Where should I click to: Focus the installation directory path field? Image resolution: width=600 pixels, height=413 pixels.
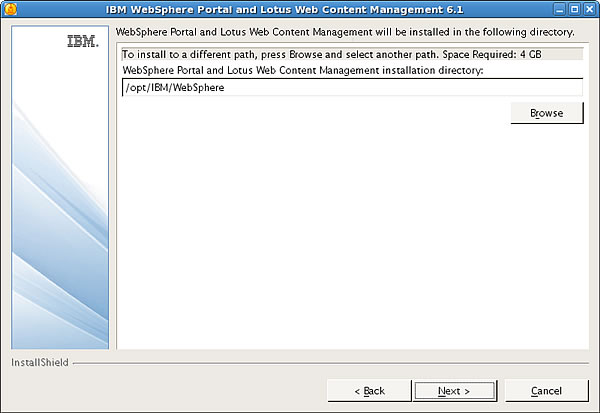pyautogui.click(x=352, y=87)
